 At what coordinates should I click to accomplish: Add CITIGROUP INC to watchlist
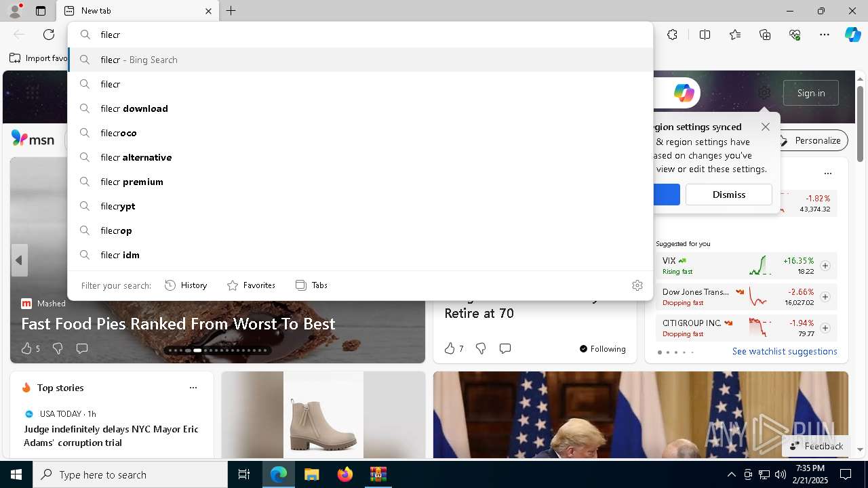(825, 328)
